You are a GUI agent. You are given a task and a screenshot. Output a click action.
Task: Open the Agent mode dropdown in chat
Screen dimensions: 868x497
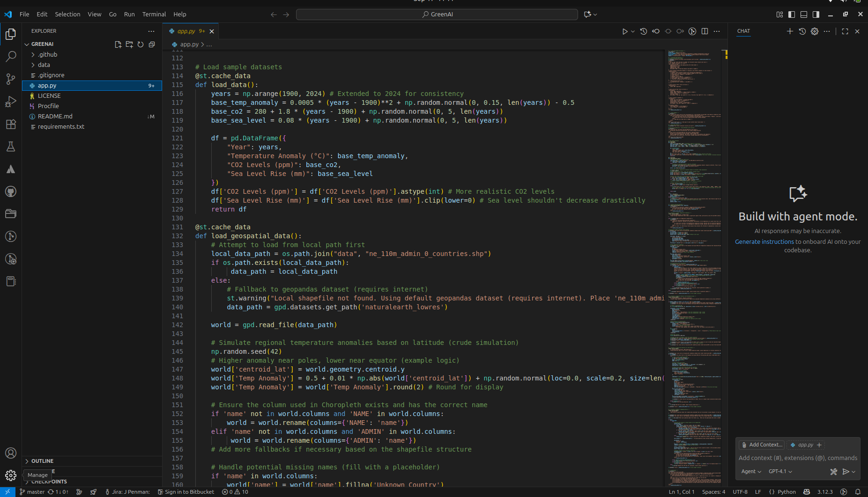point(751,472)
